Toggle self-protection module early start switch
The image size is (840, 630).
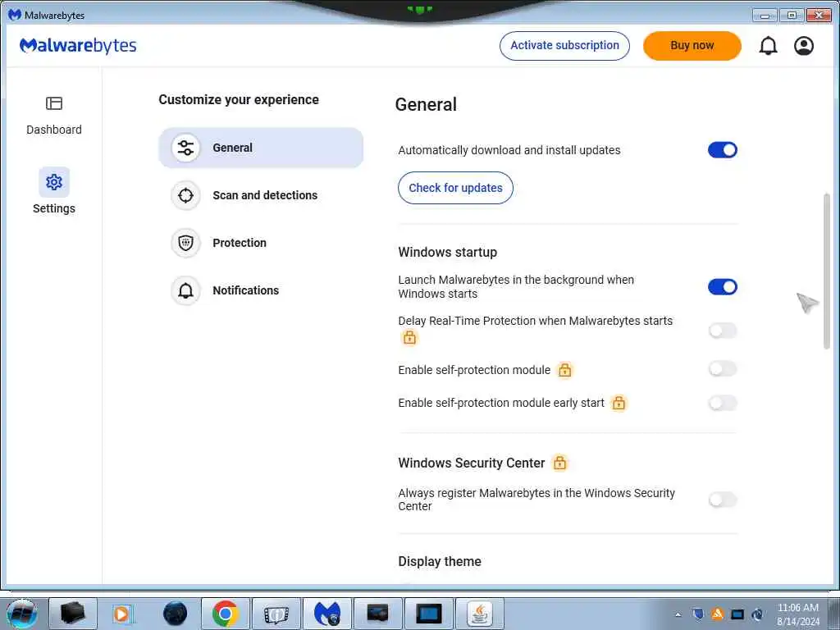(723, 403)
